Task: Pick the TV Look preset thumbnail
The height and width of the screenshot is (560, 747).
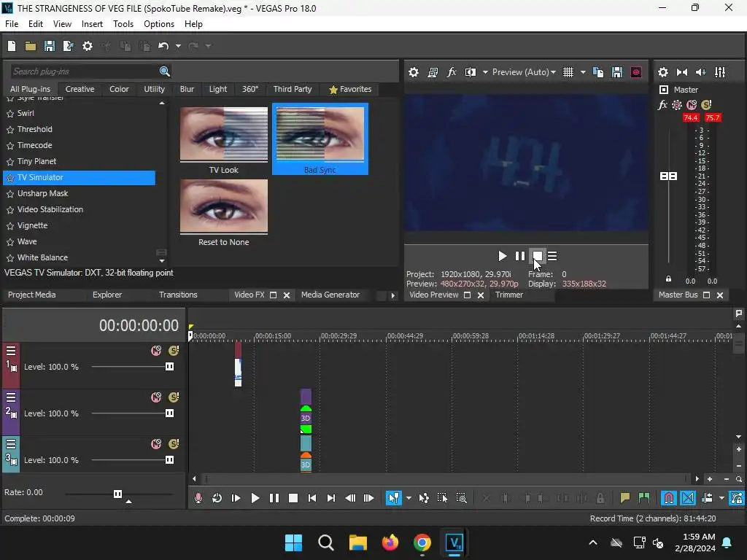Action: coord(223,134)
